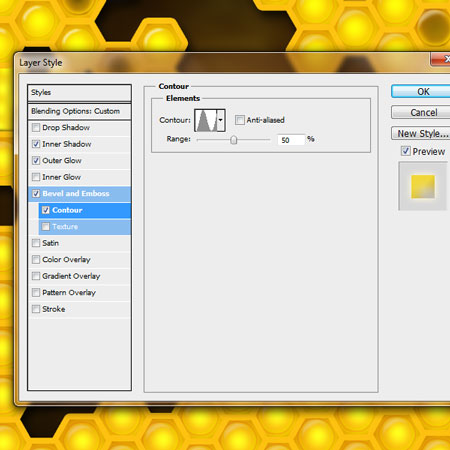450x450 pixels.
Task: Click the Range percentage input field
Action: (x=291, y=140)
